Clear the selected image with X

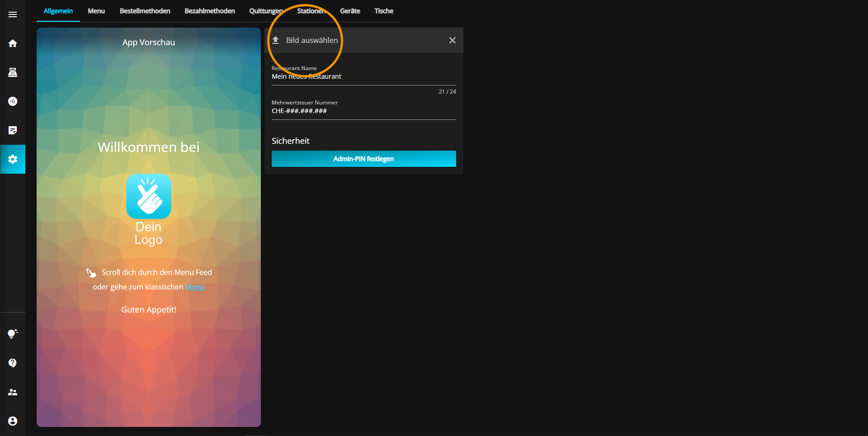click(452, 40)
